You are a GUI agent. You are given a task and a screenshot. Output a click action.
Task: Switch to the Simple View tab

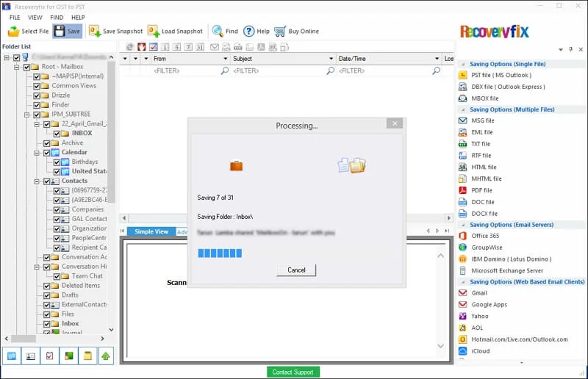pos(151,231)
